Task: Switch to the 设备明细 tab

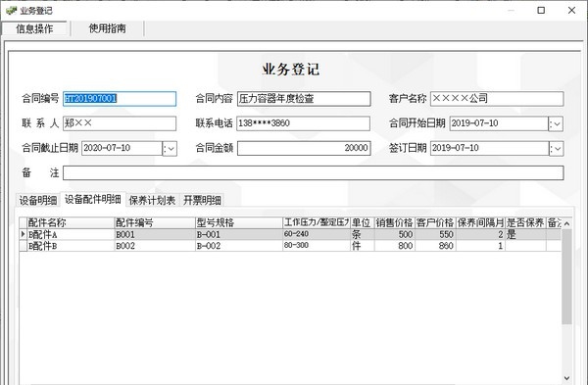Action: (x=38, y=200)
